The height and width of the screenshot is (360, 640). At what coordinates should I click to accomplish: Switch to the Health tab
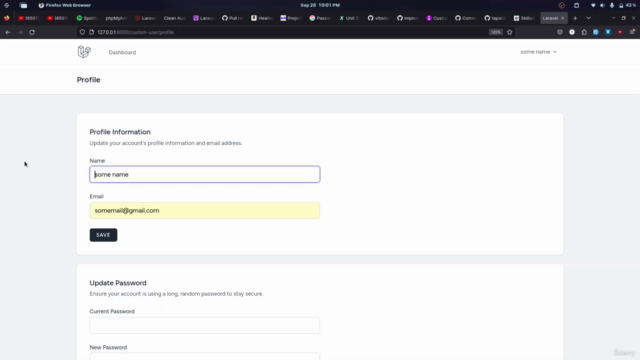click(x=262, y=18)
